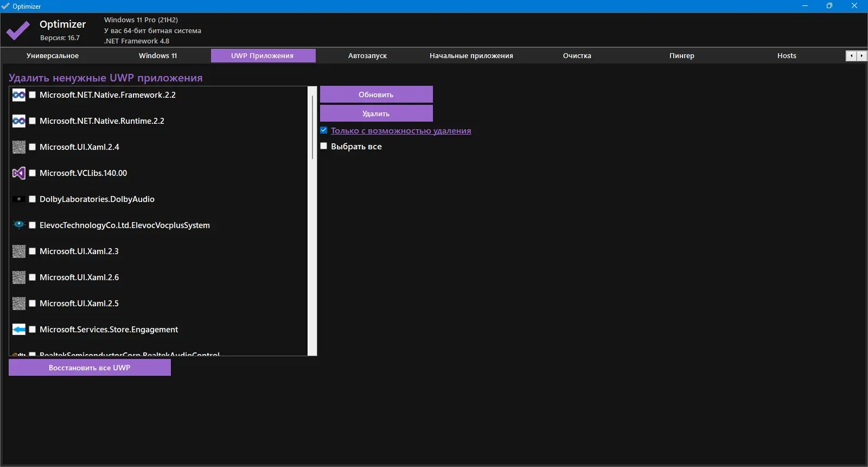Click the Optimizer purple checkmark logo

click(x=18, y=31)
